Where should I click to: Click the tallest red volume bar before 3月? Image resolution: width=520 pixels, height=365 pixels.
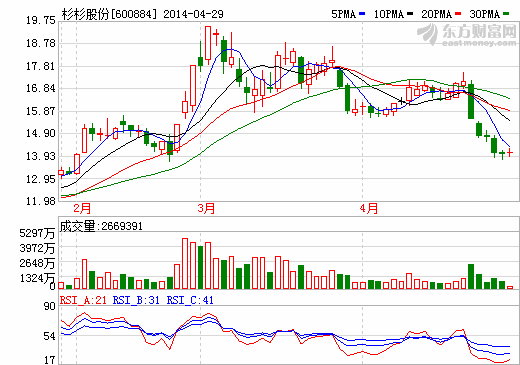[x=185, y=263]
